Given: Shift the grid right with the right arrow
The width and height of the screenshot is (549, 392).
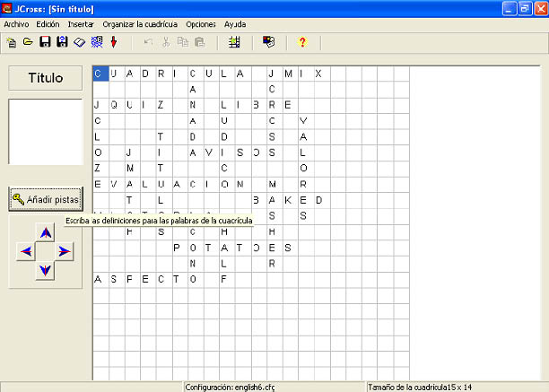Looking at the screenshot, I should [x=64, y=251].
